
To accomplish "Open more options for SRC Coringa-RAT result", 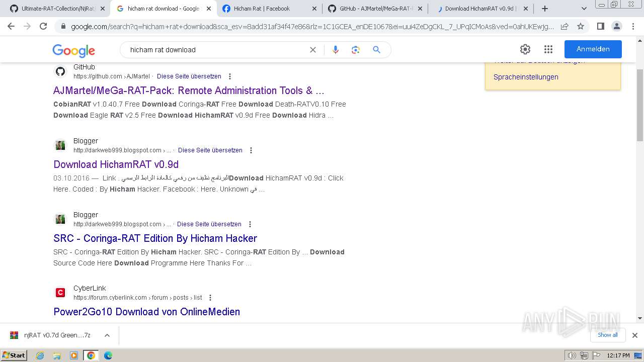I will (250, 224).
